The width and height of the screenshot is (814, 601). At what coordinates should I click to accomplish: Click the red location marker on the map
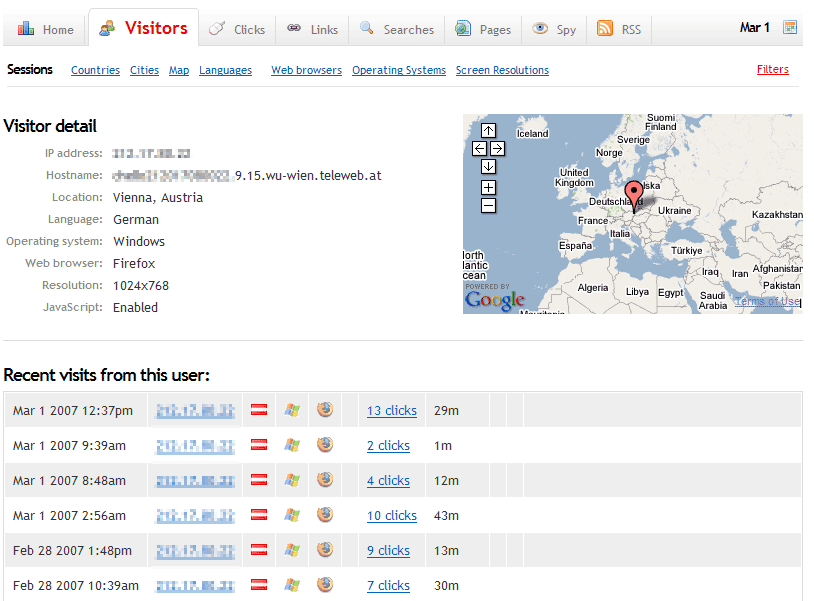coord(632,193)
